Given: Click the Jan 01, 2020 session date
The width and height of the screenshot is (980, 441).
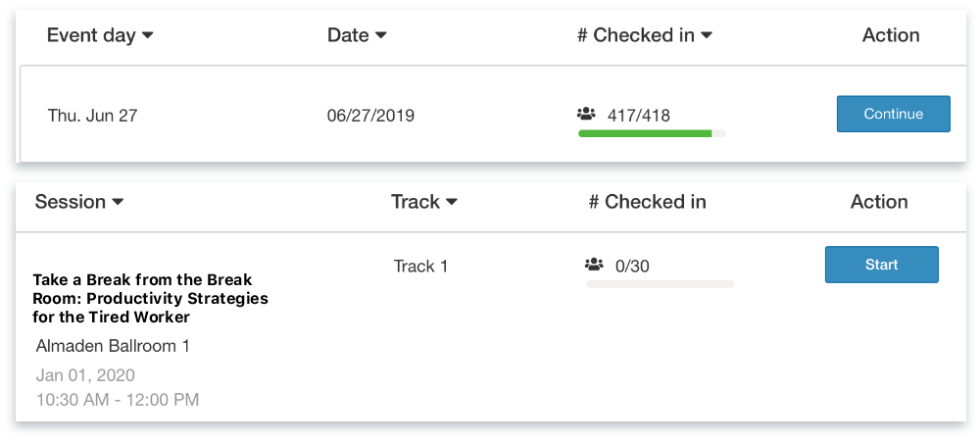Looking at the screenshot, I should [x=85, y=375].
